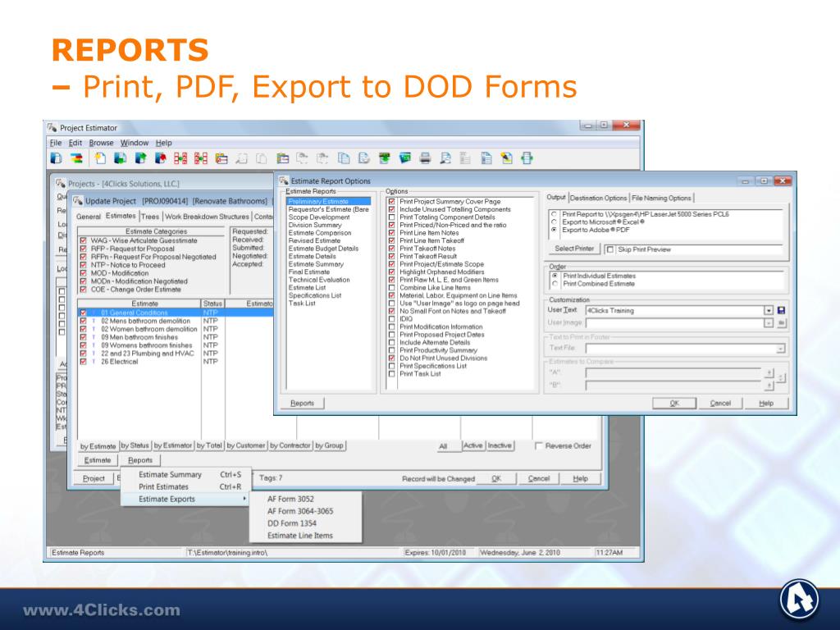The image size is (840, 630).
Task: Open the User Image dropdown arrow
Action: click(769, 323)
